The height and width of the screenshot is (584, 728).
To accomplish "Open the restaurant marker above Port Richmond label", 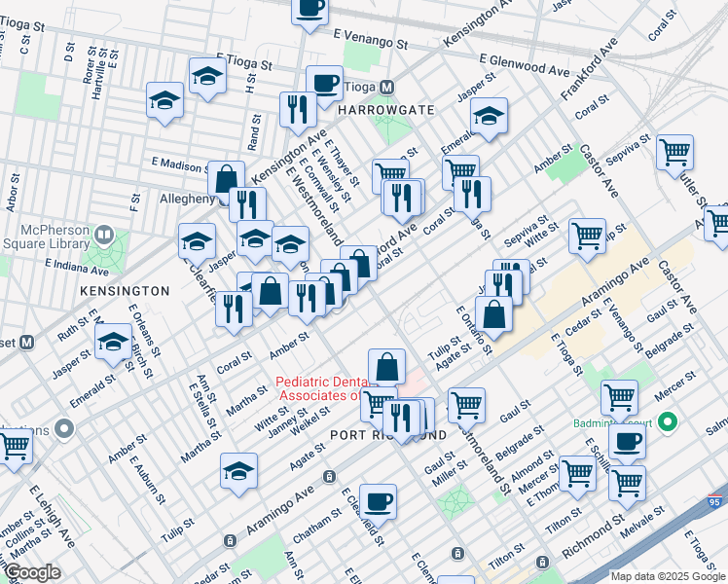I will point(401,417).
